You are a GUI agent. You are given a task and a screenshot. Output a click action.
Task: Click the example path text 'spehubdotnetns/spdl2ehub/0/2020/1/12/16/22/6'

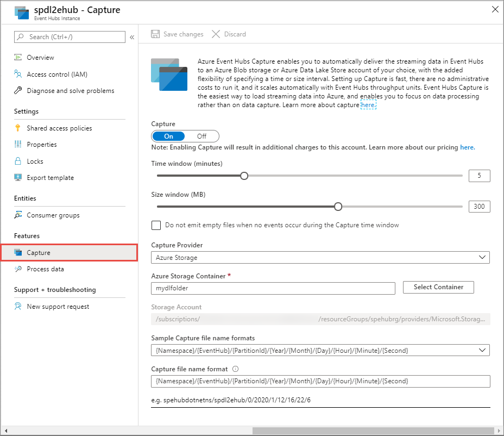coord(237,400)
